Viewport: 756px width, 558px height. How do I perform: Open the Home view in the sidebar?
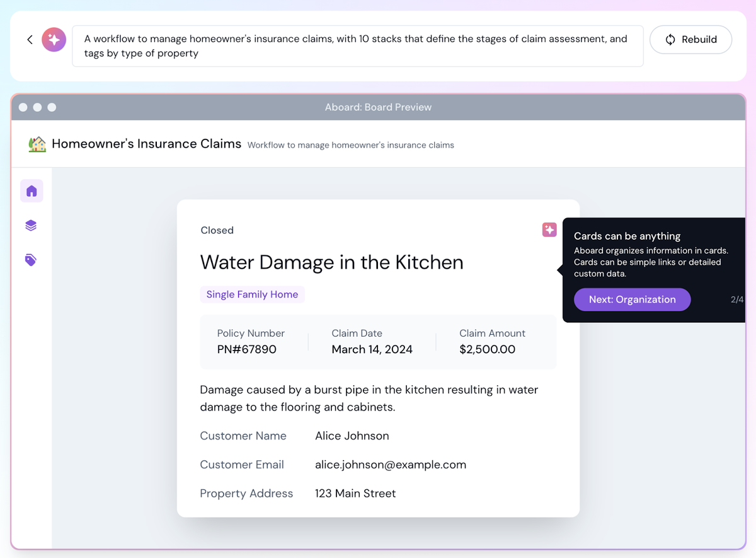(x=31, y=191)
